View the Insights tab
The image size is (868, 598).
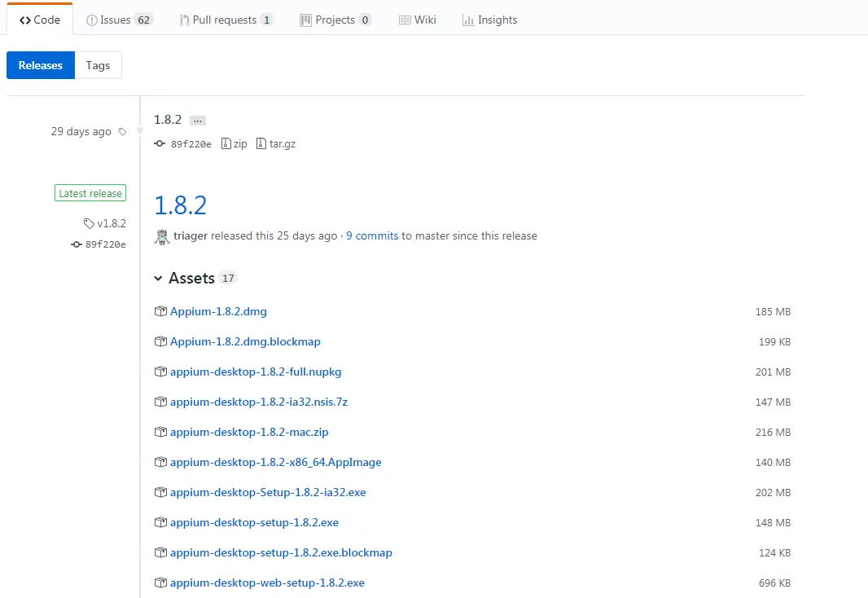(x=489, y=20)
